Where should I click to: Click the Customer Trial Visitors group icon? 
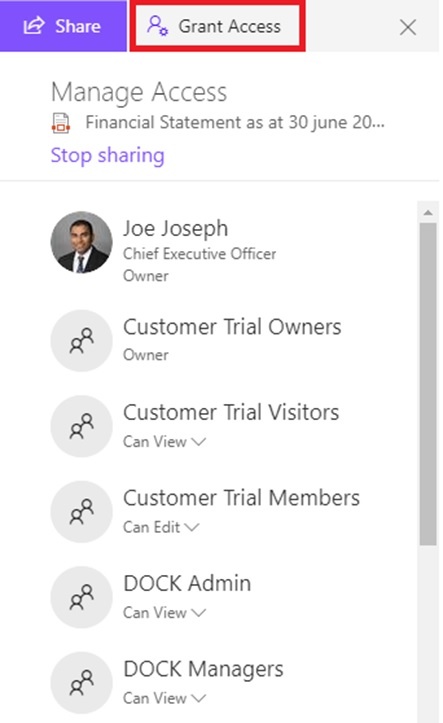pyautogui.click(x=81, y=426)
